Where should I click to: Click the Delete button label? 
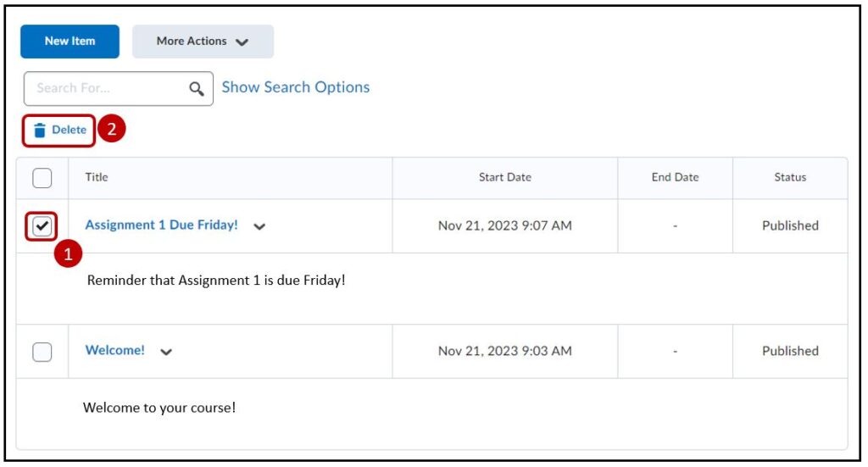coord(69,131)
